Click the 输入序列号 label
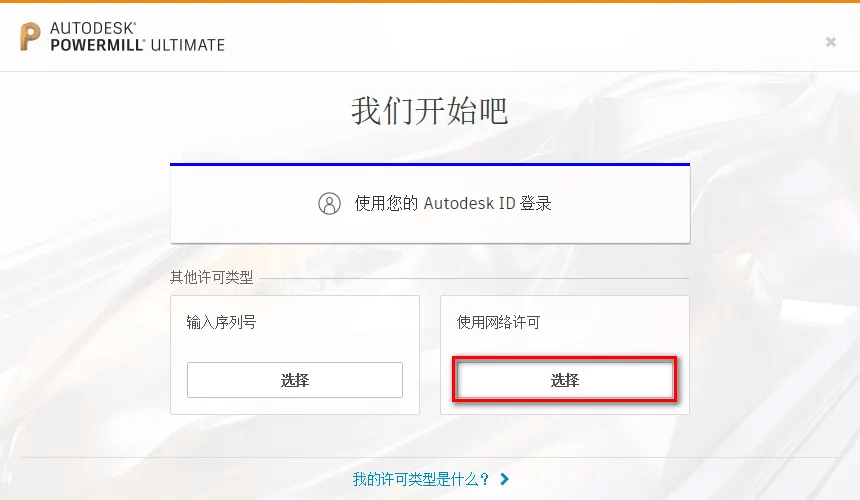Image resolution: width=860 pixels, height=500 pixels. point(221,322)
